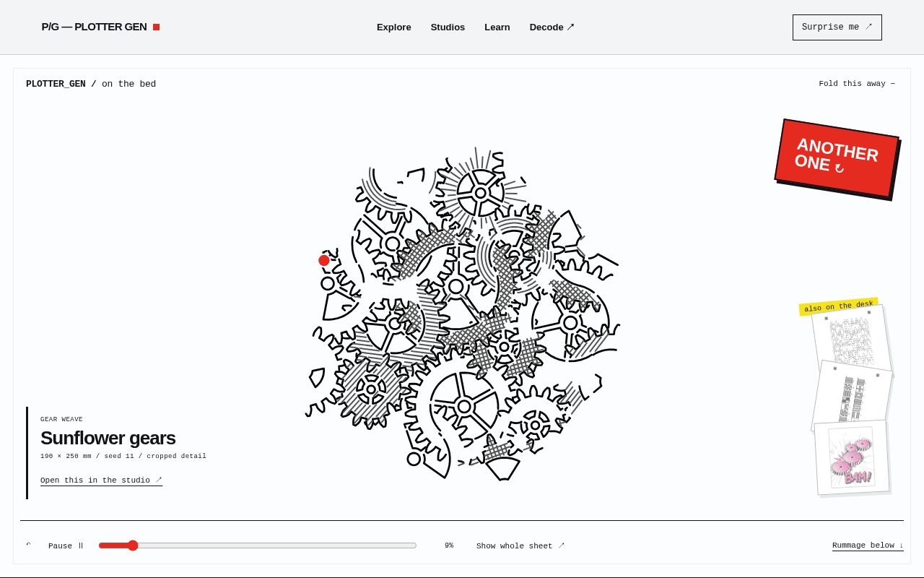Click the P/G — PLOTTER GEN logo

[x=100, y=27]
